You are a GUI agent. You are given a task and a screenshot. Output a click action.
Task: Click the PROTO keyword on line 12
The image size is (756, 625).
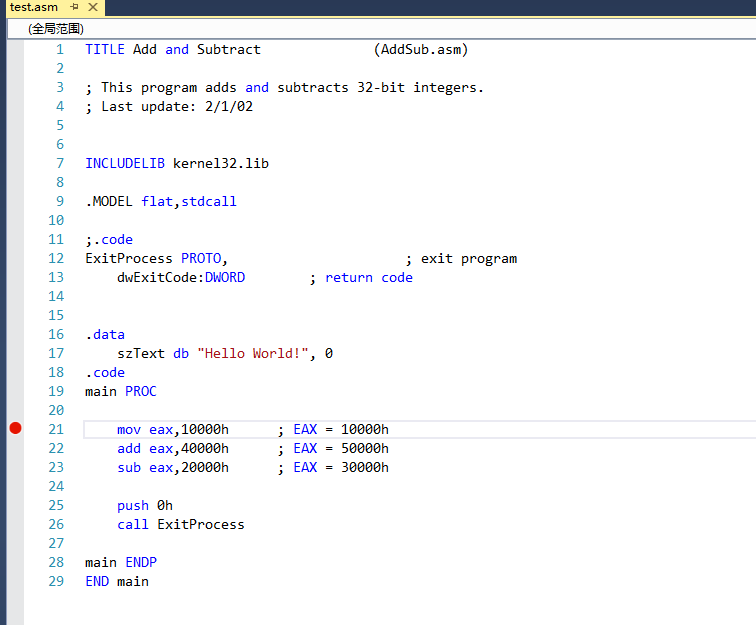point(201,258)
